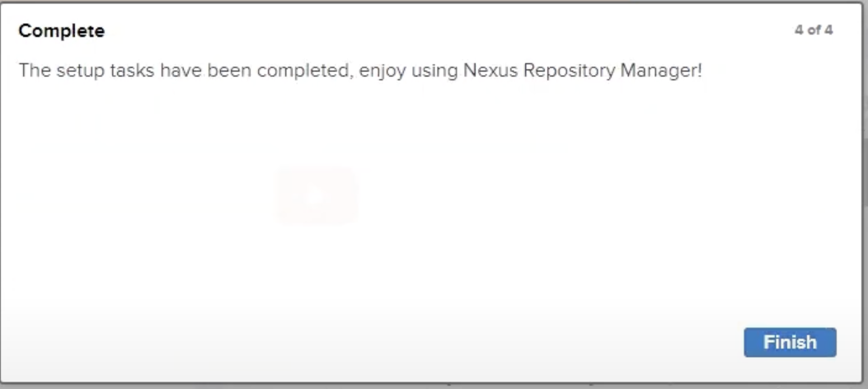This screenshot has width=868, height=389.
Task: Click the blue Finish button
Action: pyautogui.click(x=790, y=342)
